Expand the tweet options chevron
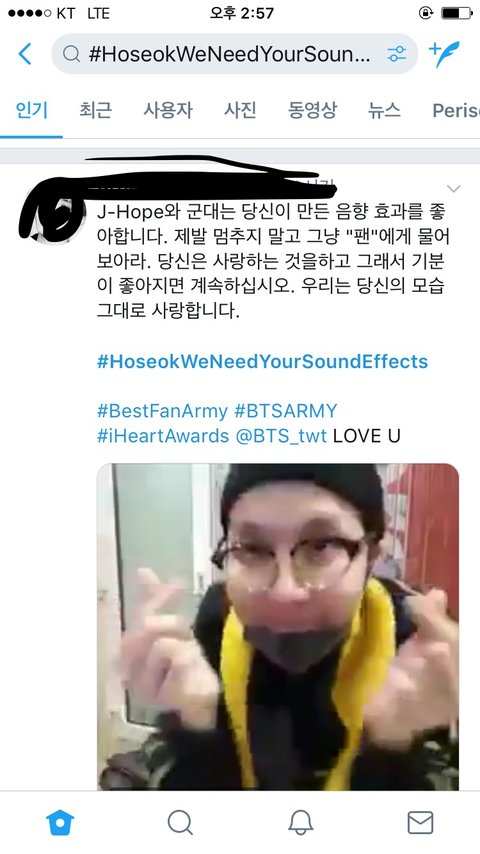480x854 pixels. click(x=453, y=189)
